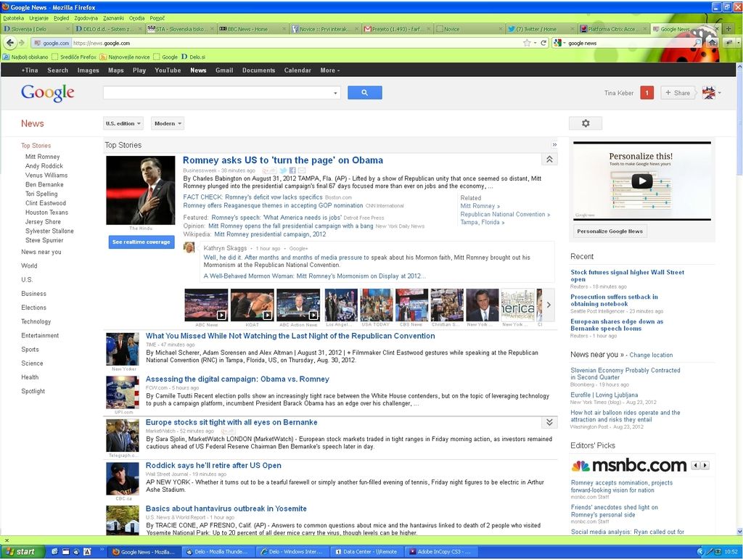
Task: Click the msnbc.com logo
Action: tap(629, 465)
